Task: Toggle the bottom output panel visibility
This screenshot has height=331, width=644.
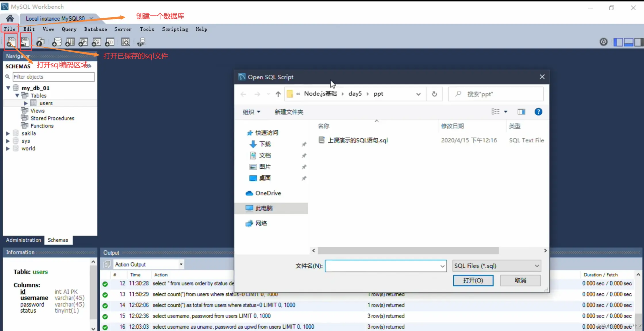Action: (628, 42)
